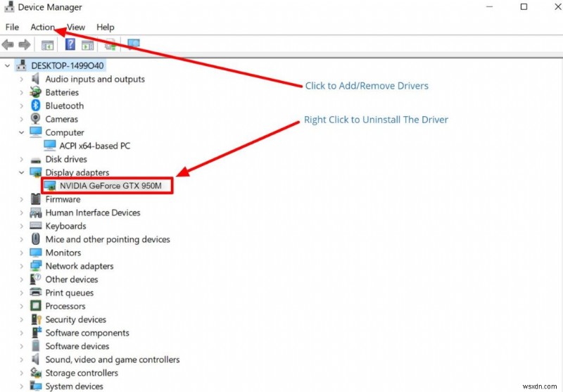563x392 pixels.
Task: Click the Show/Hide console tree icon
Action: coord(47,45)
